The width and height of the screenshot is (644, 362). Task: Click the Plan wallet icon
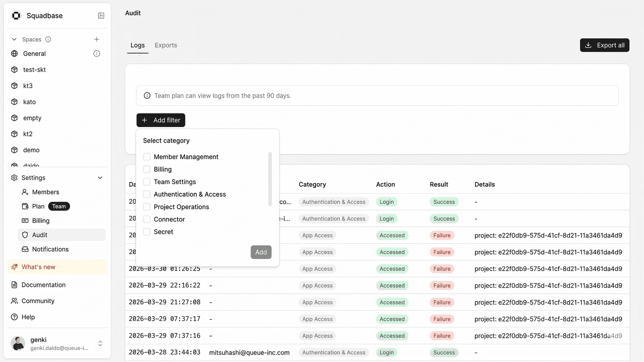pyautogui.click(x=25, y=206)
